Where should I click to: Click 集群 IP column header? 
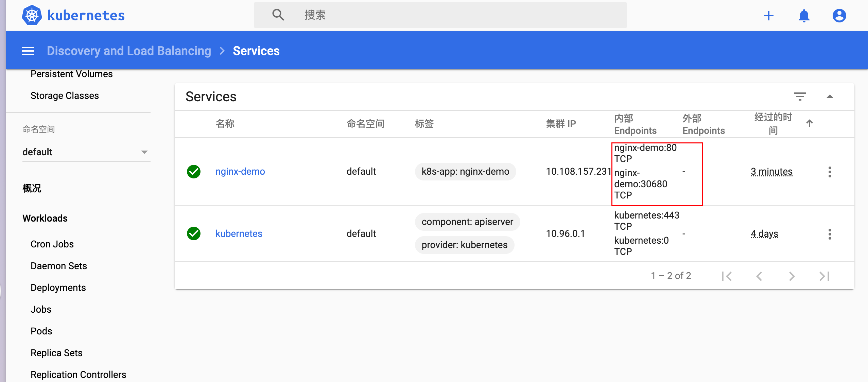[561, 124]
